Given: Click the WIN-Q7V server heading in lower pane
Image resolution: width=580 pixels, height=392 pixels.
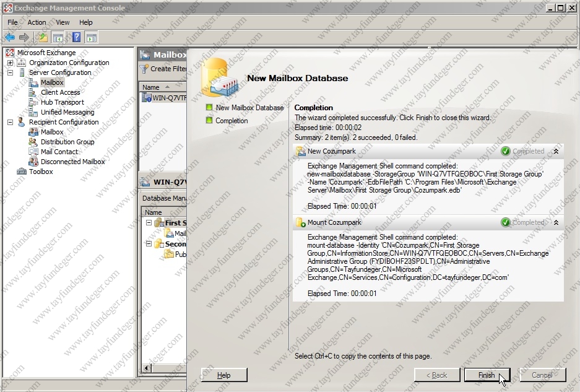Looking at the screenshot, I should tap(170, 182).
